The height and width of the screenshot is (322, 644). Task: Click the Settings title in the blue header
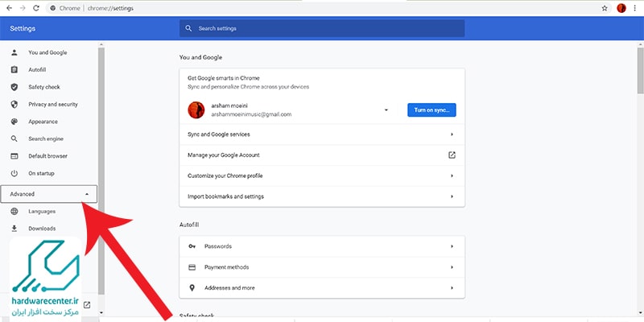click(23, 28)
